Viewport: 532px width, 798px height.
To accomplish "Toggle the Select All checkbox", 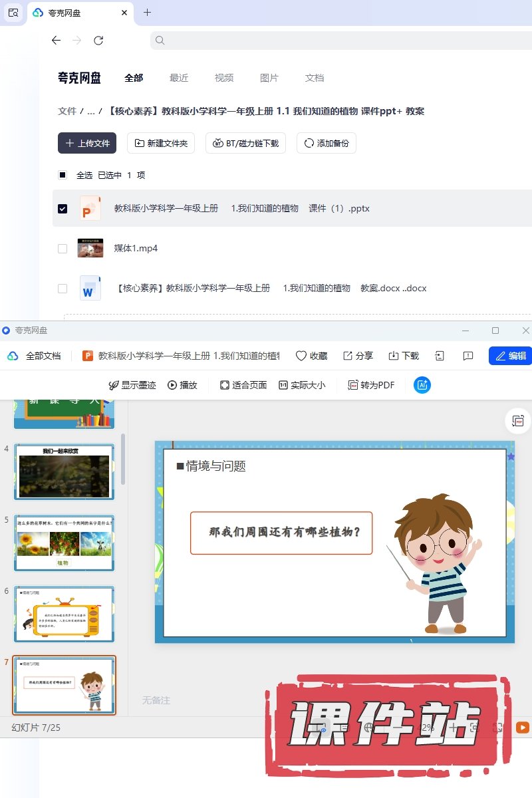I will 63,176.
